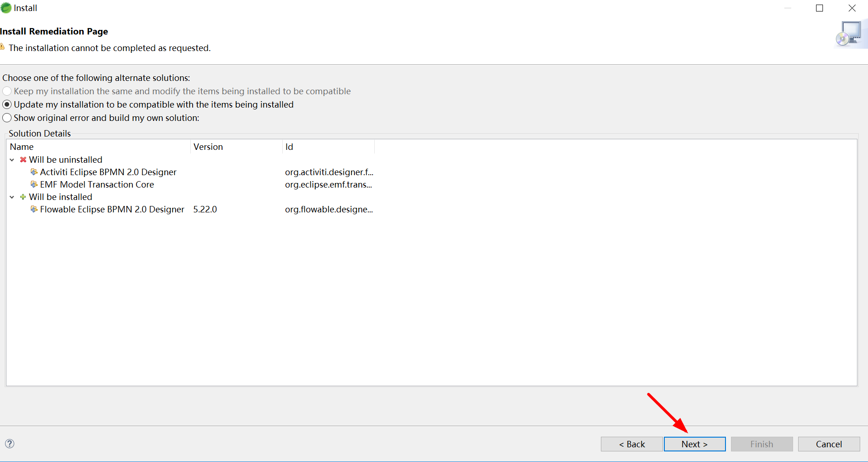Click the EMF Model Transaction Core feature icon
Screen dimensions: 868x462
34,184
